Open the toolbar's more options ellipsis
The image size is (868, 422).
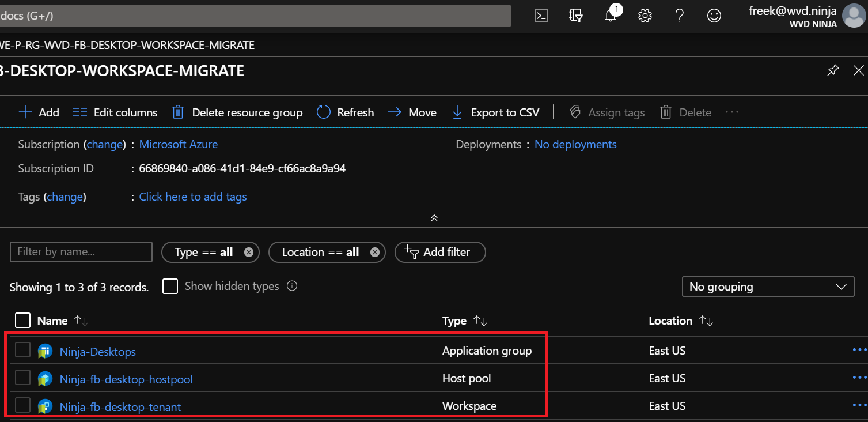(x=732, y=112)
